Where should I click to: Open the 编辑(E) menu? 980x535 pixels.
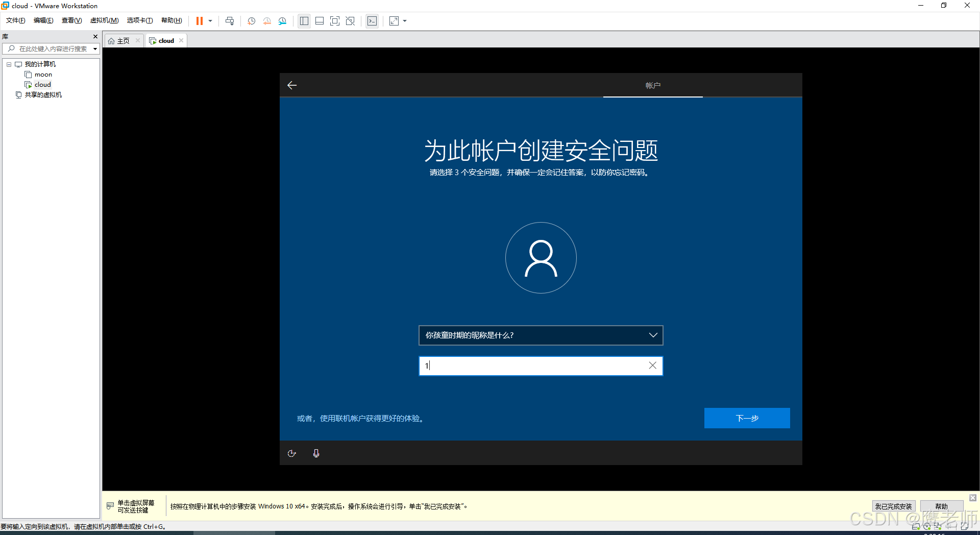(x=43, y=20)
